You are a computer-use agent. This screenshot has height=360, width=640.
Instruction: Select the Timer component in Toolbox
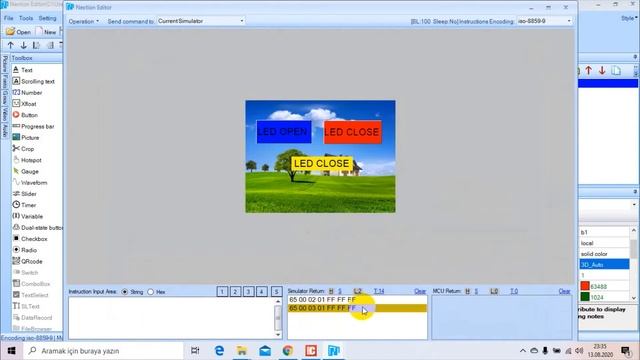pyautogui.click(x=24, y=205)
